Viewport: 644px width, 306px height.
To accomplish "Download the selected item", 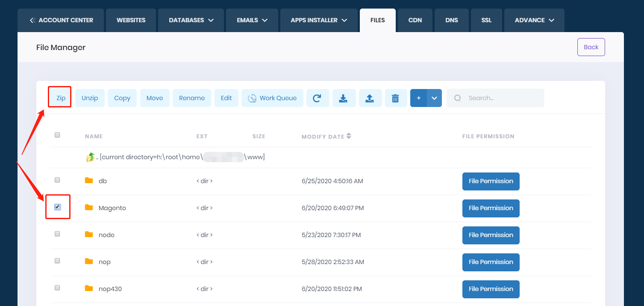I will click(344, 98).
